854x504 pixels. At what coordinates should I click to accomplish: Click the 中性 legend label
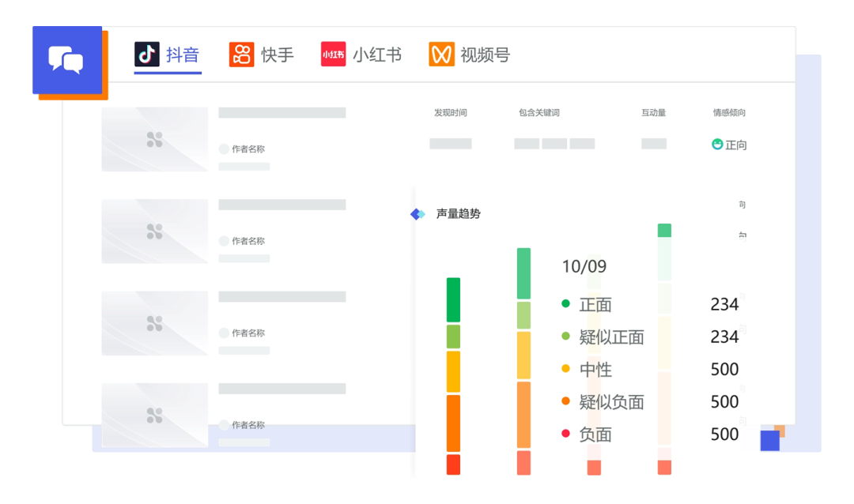pyautogui.click(x=595, y=370)
